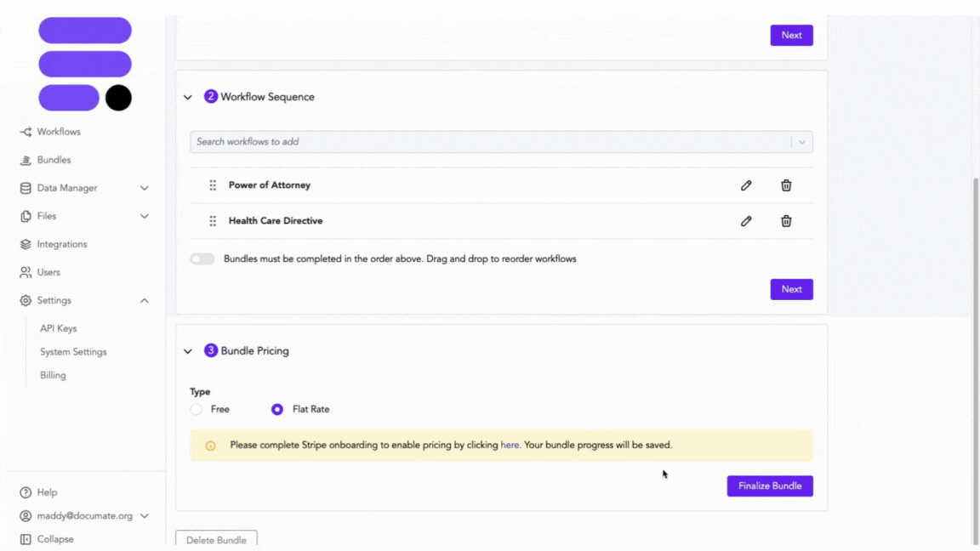
Task: Click the Settings gear icon
Action: pyautogui.click(x=26, y=300)
